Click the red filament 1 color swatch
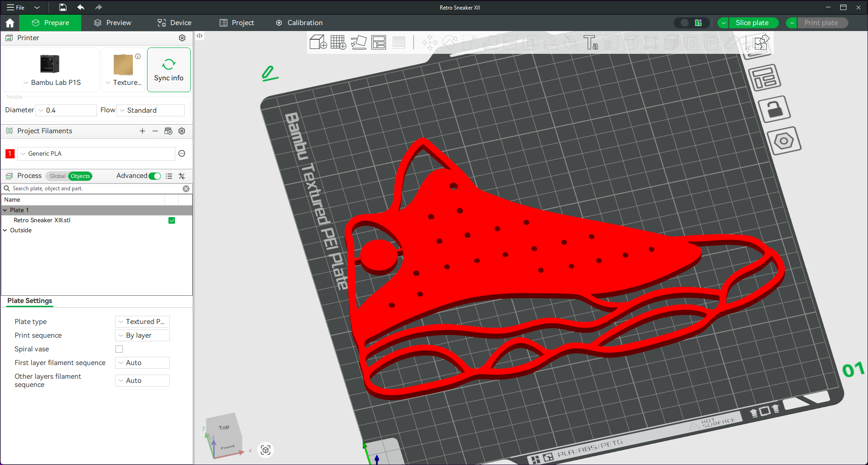This screenshot has width=868, height=465. [10, 154]
